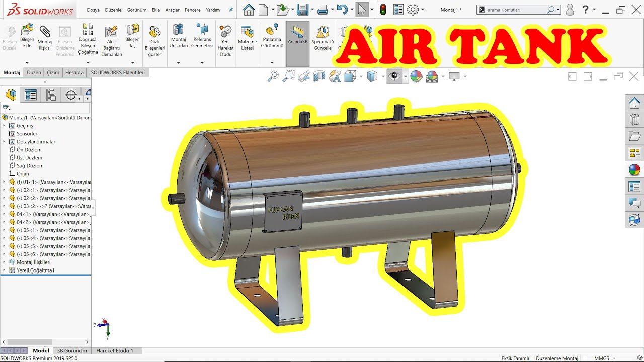Click Akıllı Bağlantı Elemanları icon

[x=111, y=31]
